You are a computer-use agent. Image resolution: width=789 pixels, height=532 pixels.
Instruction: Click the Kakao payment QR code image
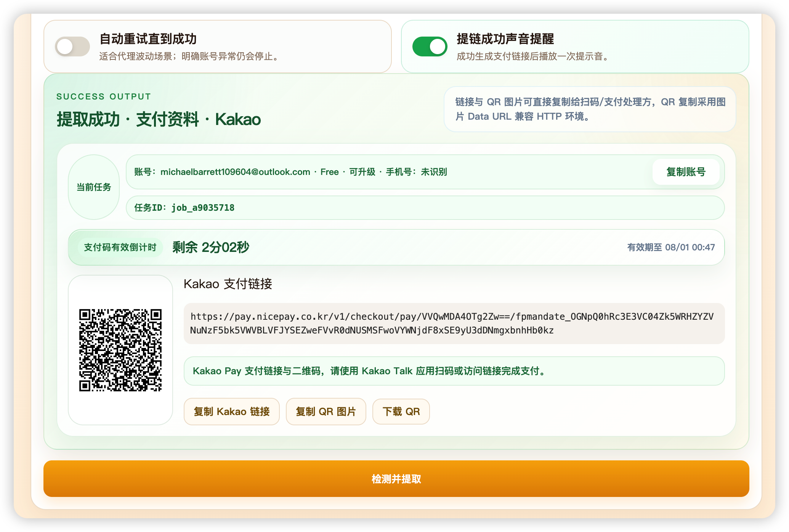coord(120,350)
